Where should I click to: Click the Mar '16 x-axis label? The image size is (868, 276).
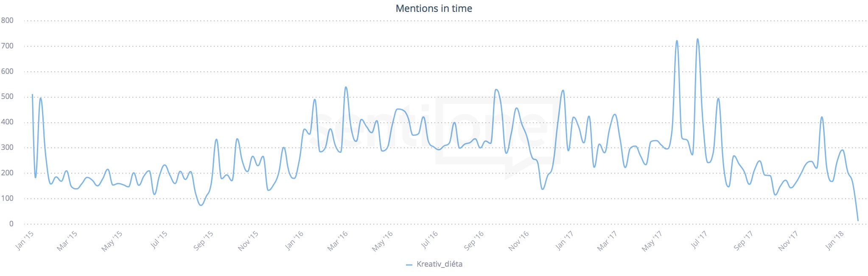pyautogui.click(x=338, y=241)
